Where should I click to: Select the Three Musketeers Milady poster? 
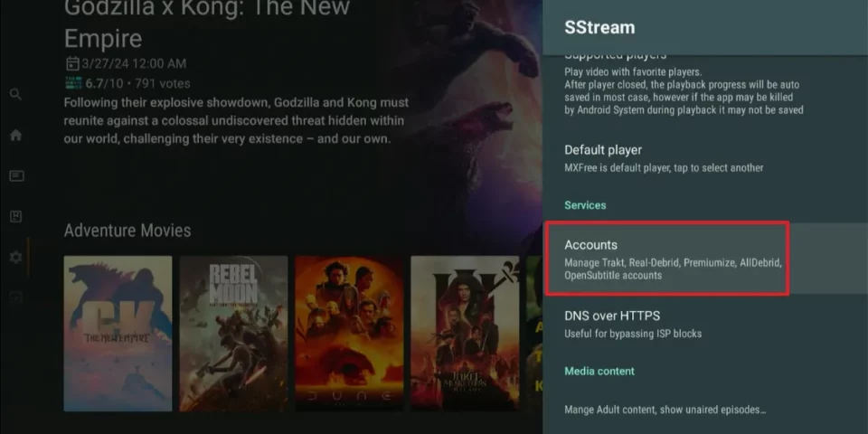pos(465,334)
